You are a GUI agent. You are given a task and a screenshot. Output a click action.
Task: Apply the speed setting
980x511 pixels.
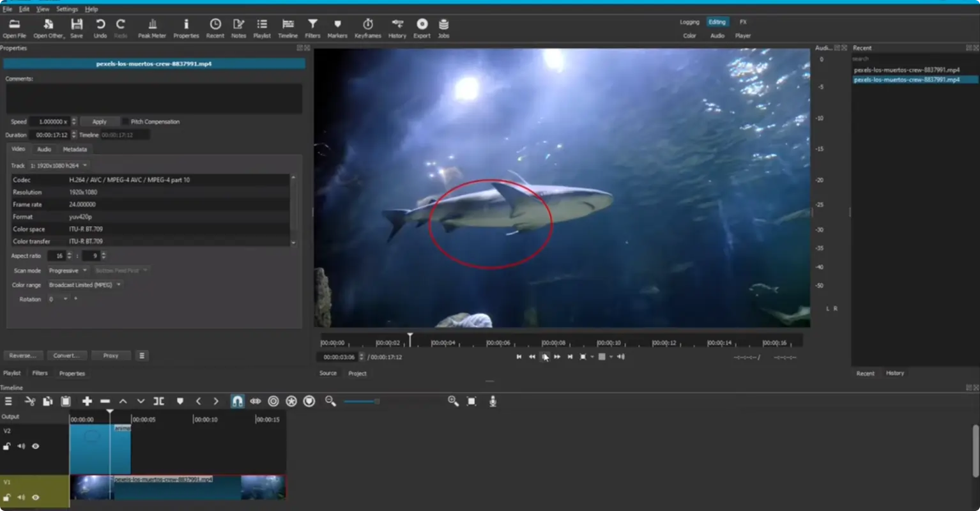100,121
